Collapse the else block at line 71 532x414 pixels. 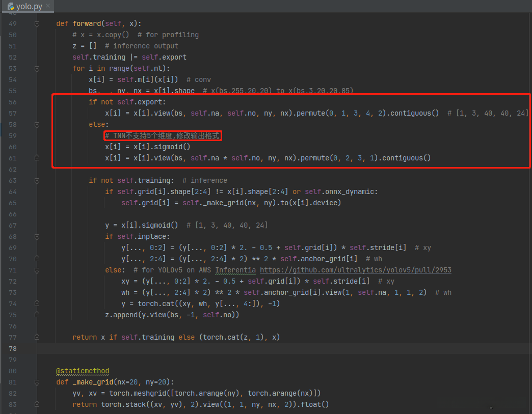[x=37, y=270]
